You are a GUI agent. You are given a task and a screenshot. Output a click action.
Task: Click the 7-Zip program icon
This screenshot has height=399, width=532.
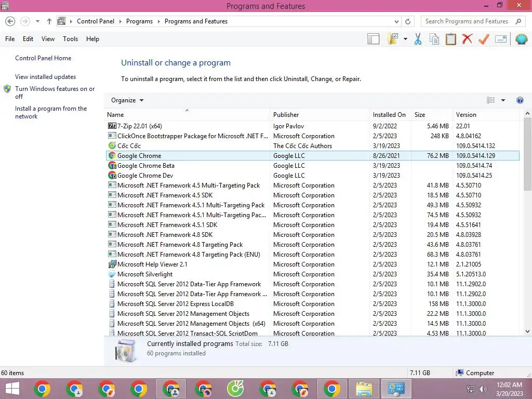click(112, 126)
